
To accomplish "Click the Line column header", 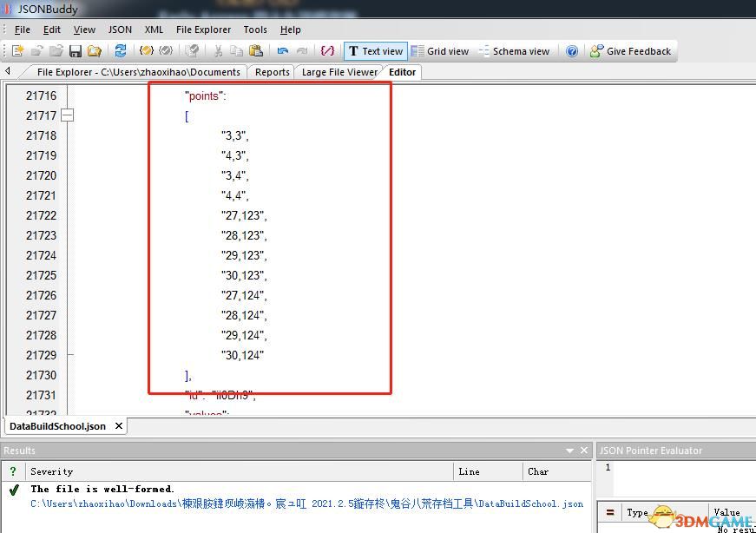I will pos(488,471).
